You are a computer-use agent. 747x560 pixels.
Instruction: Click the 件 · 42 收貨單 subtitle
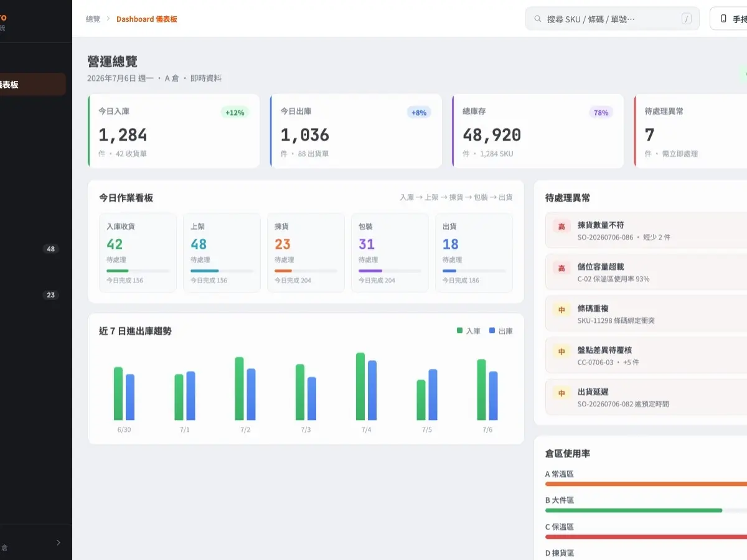coord(123,154)
